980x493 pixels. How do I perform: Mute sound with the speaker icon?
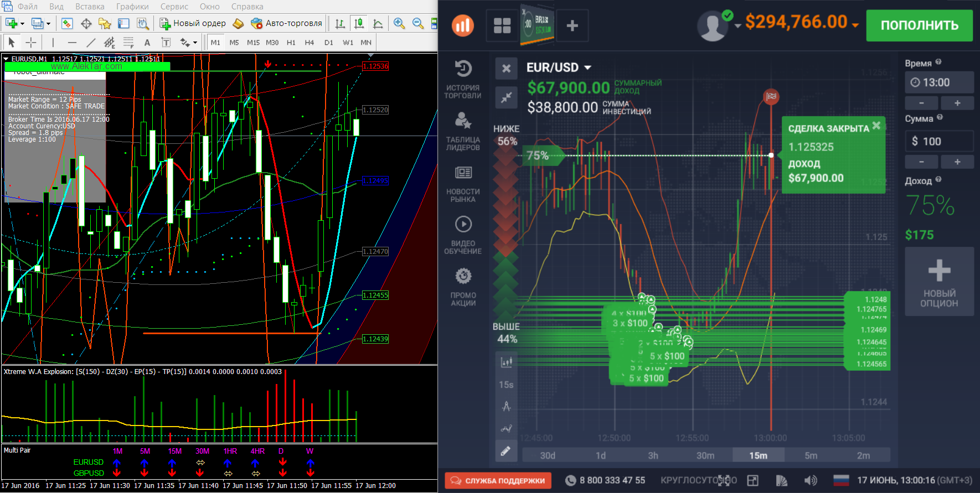click(811, 480)
